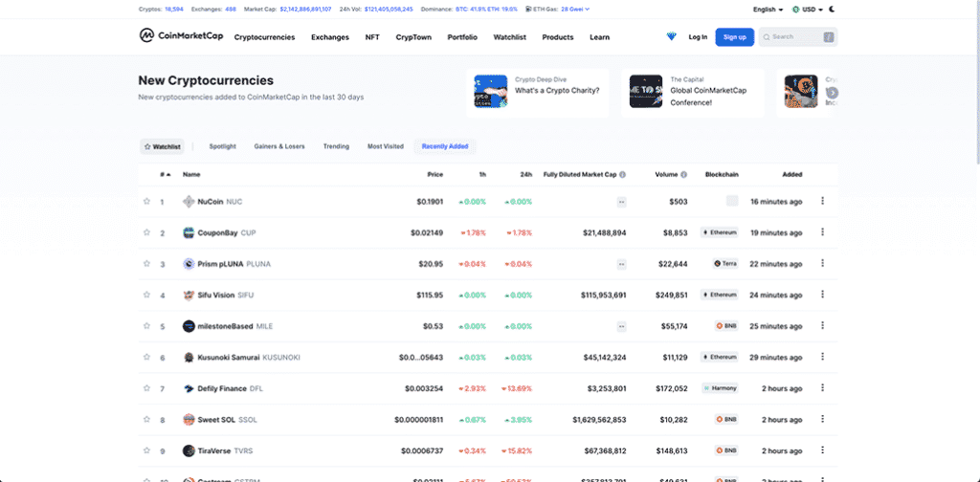Viewport: 980px width, 482px height.
Task: Click the CoinMarketCap logo
Action: pyautogui.click(x=181, y=35)
